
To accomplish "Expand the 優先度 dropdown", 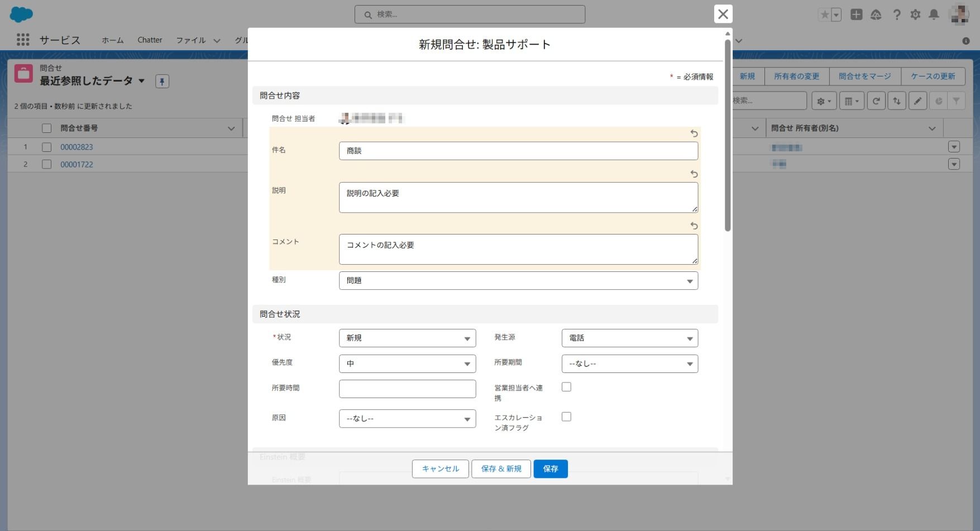I will [x=407, y=364].
